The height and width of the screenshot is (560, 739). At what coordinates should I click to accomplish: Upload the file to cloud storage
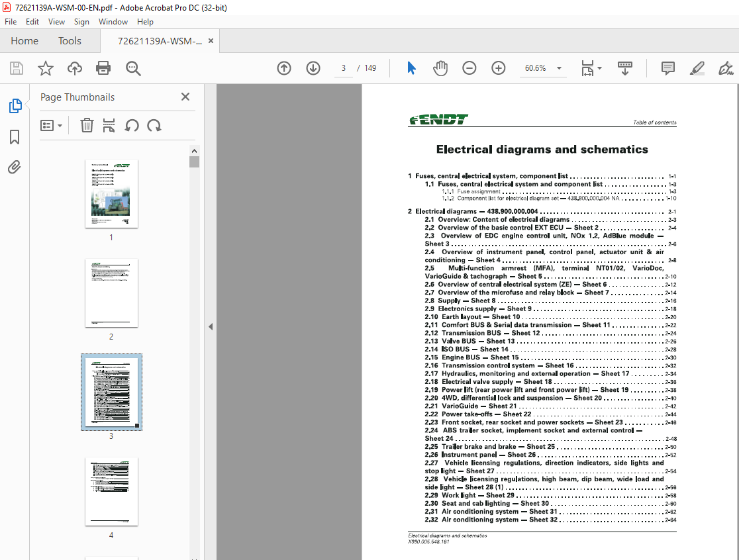[74, 68]
